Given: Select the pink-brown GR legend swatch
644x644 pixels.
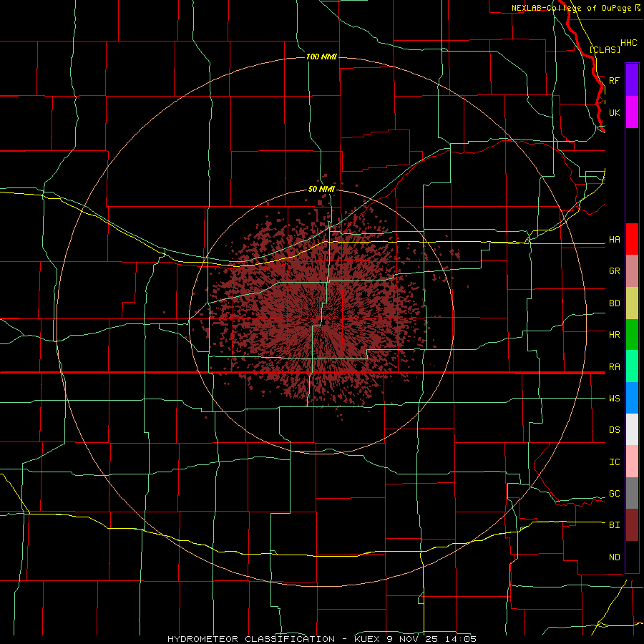Looking at the screenshot, I should pos(632,271).
